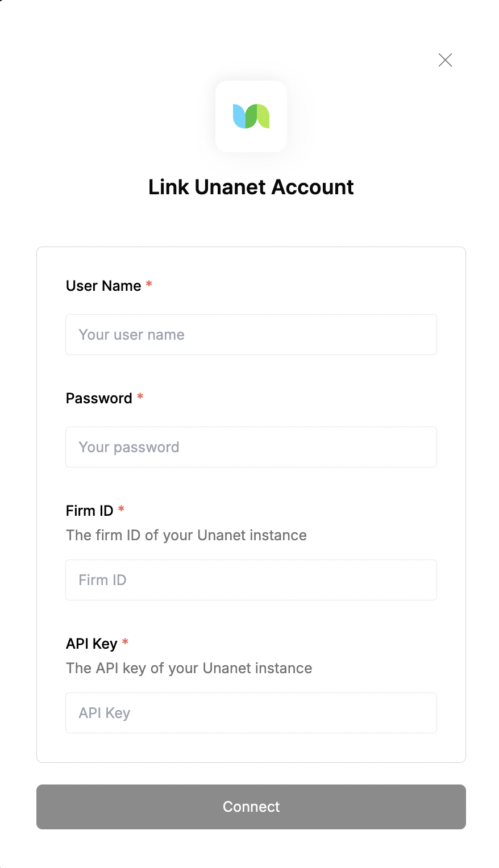499x868 pixels.
Task: Click the Password field label
Action: [99, 398]
